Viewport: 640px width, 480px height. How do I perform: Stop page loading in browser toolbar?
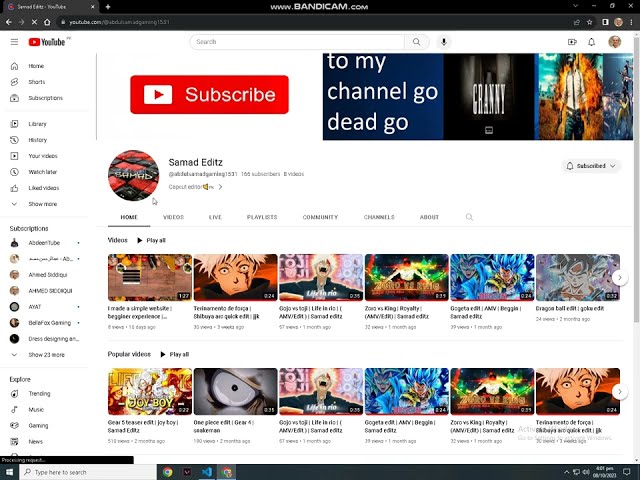coord(34,22)
